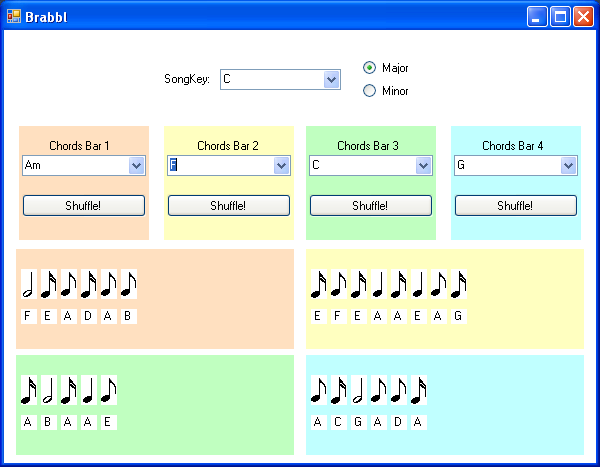Screen dimensions: 600x467
Task: Open the SongKey dropdown arrow
Action: click(331, 80)
